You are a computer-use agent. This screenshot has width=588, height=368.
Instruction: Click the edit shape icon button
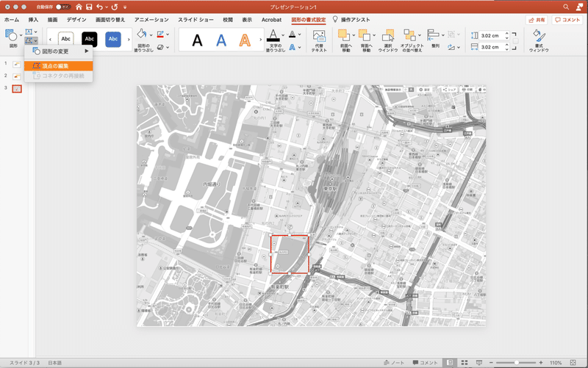[29, 40]
